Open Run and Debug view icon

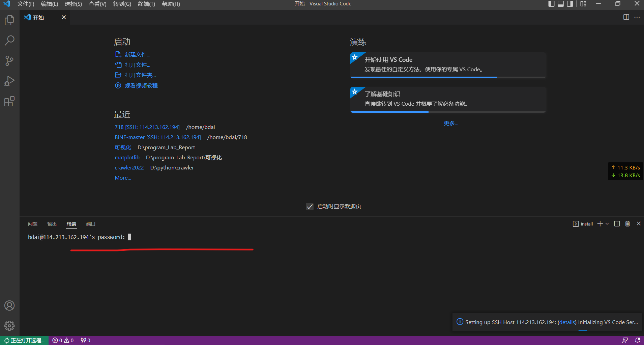[9, 81]
